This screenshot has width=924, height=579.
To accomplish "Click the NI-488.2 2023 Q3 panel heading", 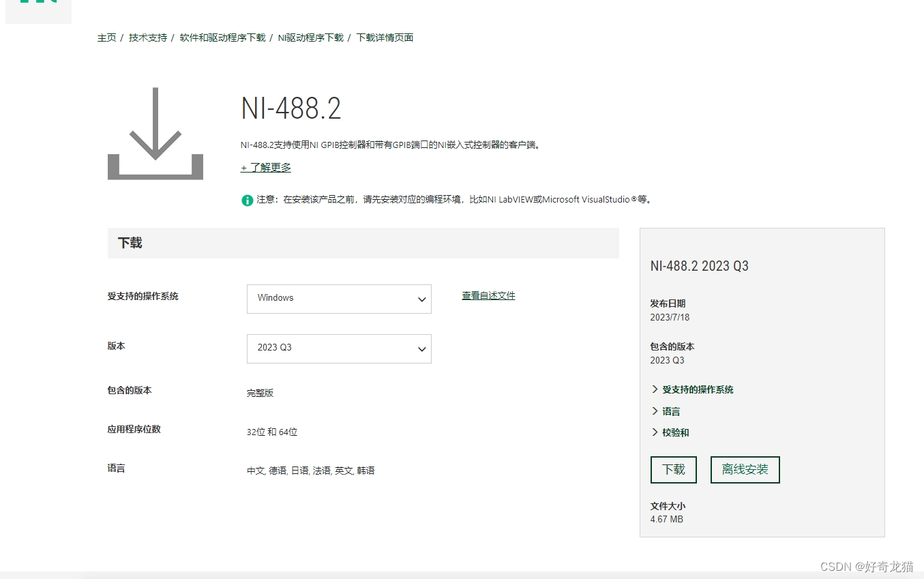I will (x=700, y=266).
